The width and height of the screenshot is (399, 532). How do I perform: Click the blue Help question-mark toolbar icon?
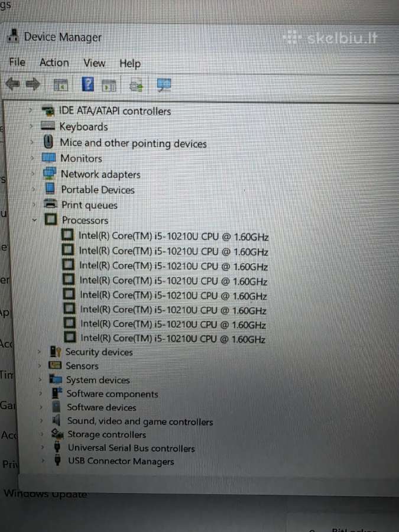tap(88, 84)
